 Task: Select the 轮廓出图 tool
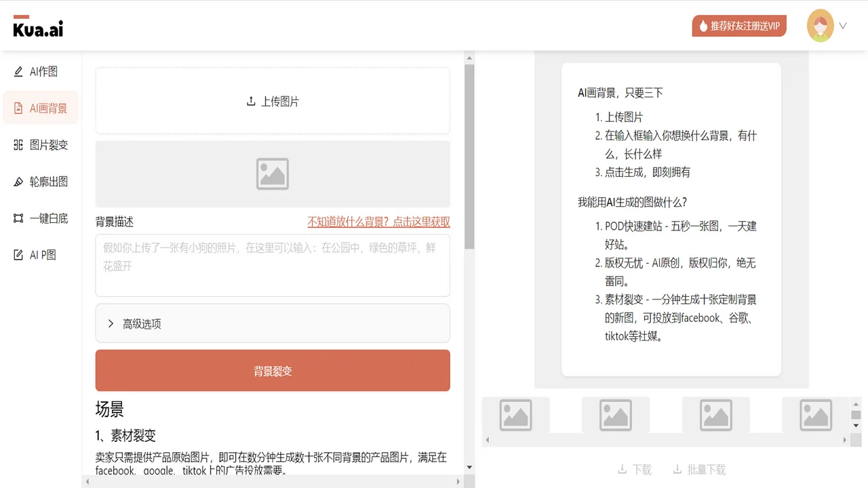tap(41, 181)
